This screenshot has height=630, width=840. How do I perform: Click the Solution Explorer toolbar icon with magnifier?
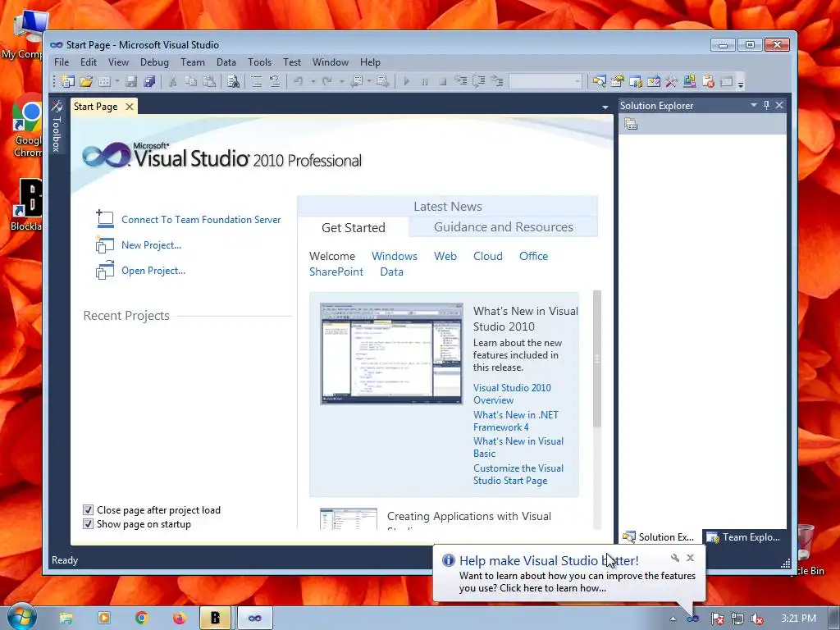600,81
